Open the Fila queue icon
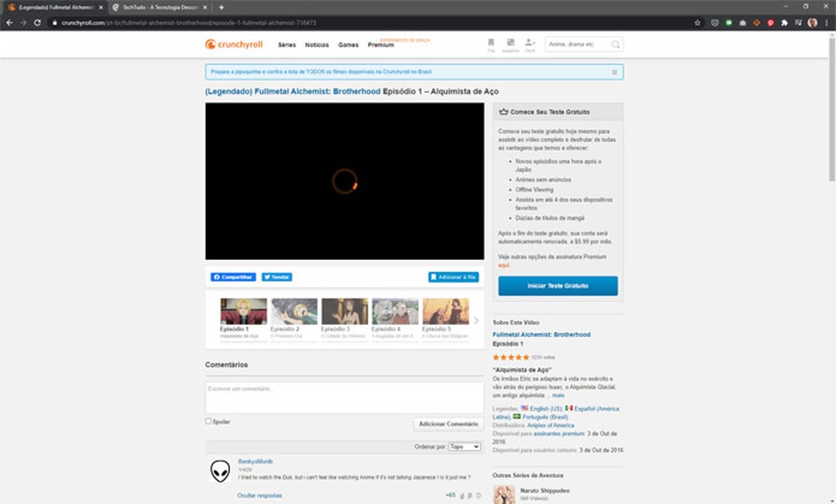This screenshot has width=836, height=504. pyautogui.click(x=492, y=42)
